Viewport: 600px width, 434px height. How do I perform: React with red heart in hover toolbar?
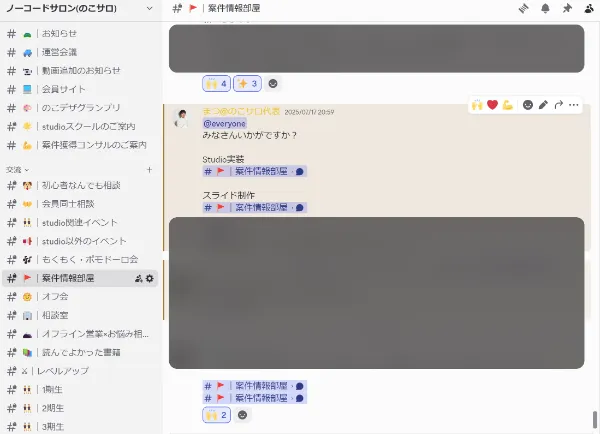(x=492, y=105)
